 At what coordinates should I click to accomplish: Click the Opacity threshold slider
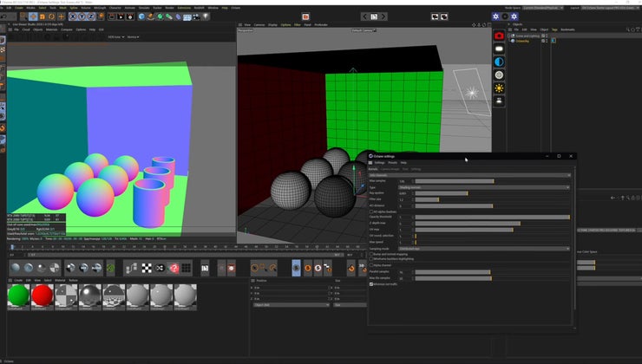tap(492, 218)
